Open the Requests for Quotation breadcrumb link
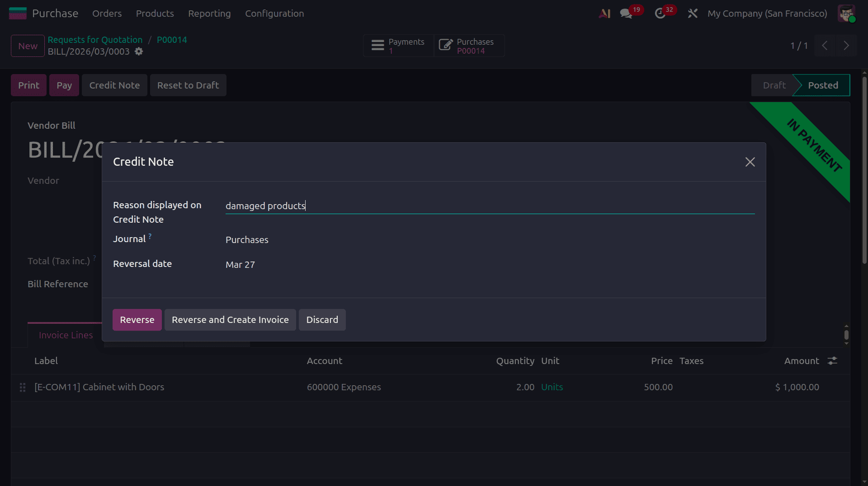The image size is (868, 486). [x=94, y=40]
